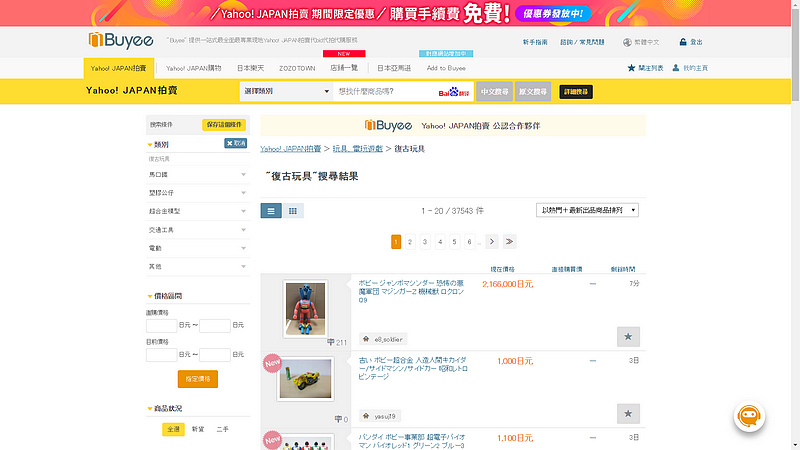This screenshot has width=800, height=450.
Task: Open the Add to Buyee tab
Action: click(446, 68)
